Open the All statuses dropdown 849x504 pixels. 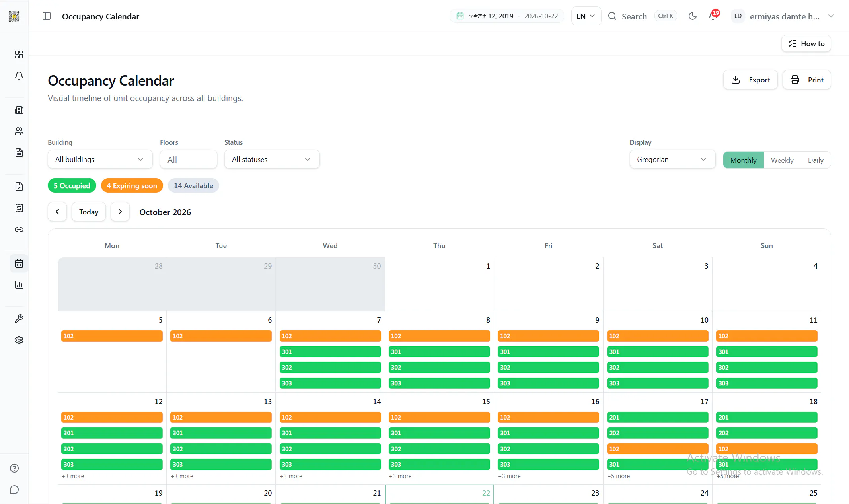(272, 159)
